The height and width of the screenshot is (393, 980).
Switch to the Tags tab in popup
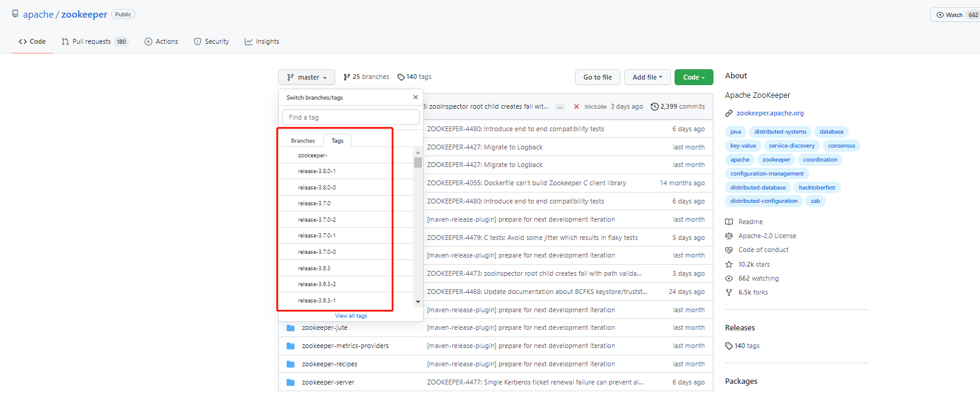[338, 140]
